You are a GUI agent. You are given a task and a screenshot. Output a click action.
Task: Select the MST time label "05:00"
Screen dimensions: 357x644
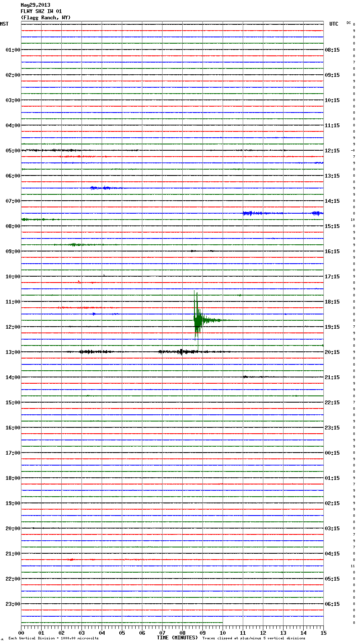pyautogui.click(x=13, y=151)
